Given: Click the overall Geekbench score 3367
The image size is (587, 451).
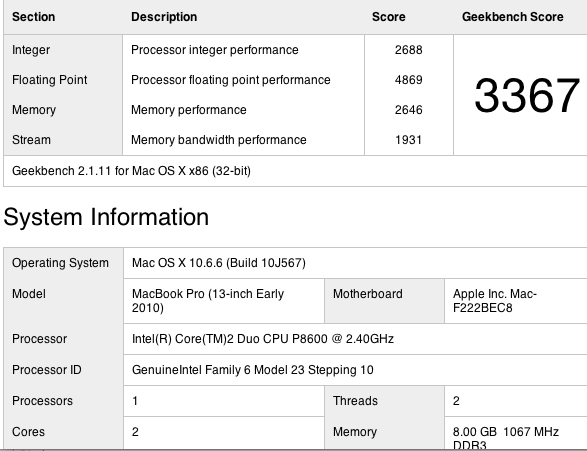Looking at the screenshot, I should tap(527, 95).
